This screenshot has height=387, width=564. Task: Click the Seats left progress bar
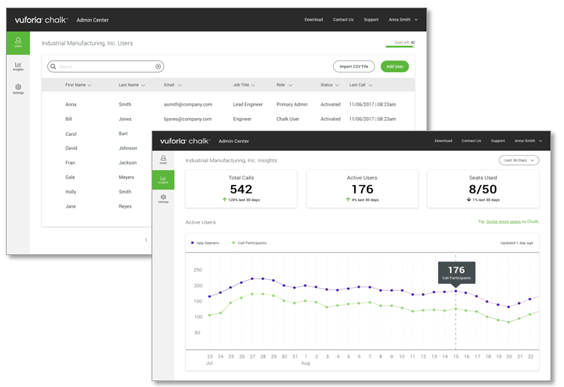(400, 46)
